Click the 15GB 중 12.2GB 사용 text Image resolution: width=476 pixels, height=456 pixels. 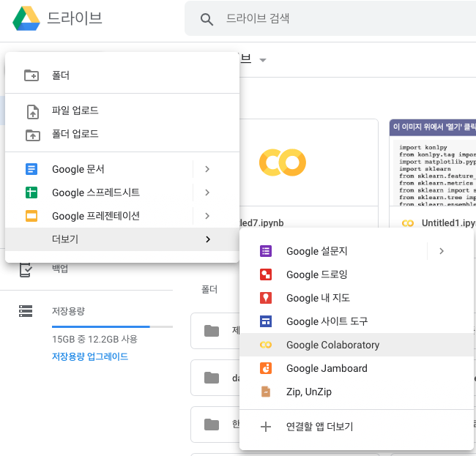pos(94,339)
